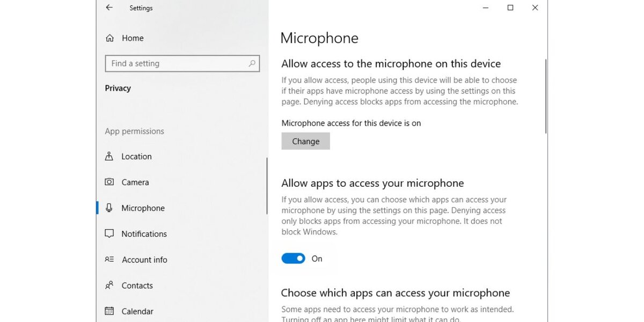Click the Microphone page title
644x322 pixels.
[319, 38]
